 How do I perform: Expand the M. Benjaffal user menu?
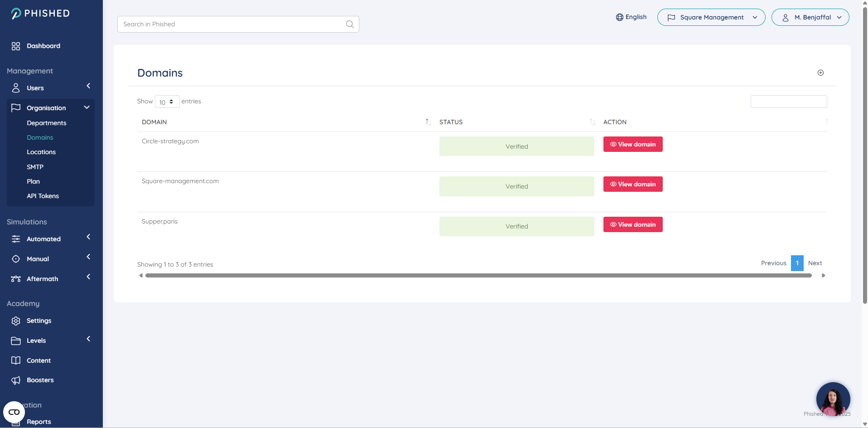810,17
